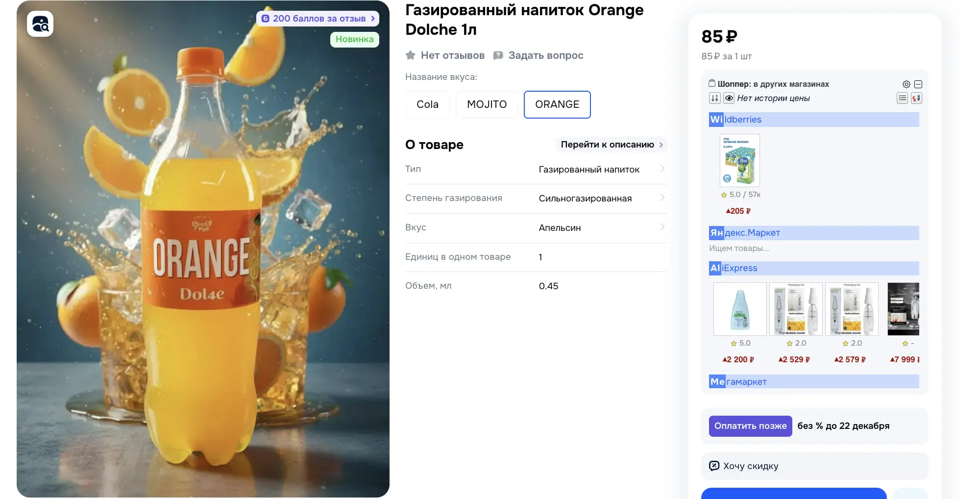The image size is (980, 499).
Task: Open Shopper settings gear icon
Action: 906,84
